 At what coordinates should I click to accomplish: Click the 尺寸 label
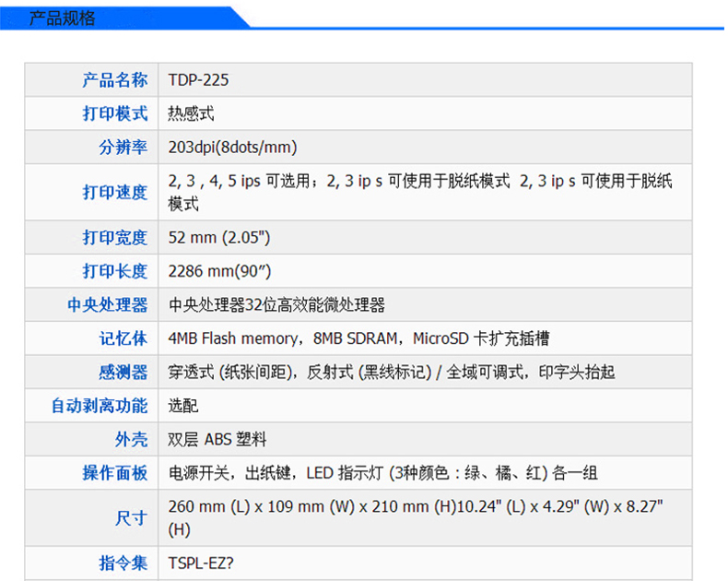pos(131,517)
